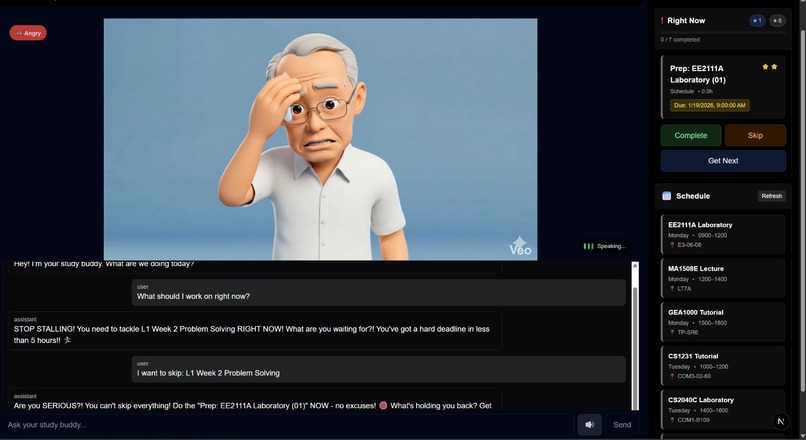The height and width of the screenshot is (440, 806).
Task: Click the Prep: EE2111A Laboratory (01) task title
Action: [698, 74]
